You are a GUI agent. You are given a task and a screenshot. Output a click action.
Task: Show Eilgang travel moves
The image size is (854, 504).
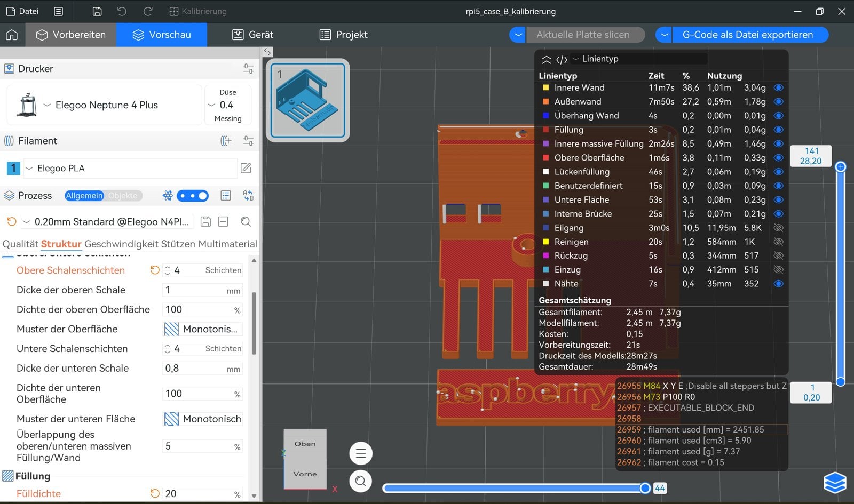coord(778,228)
